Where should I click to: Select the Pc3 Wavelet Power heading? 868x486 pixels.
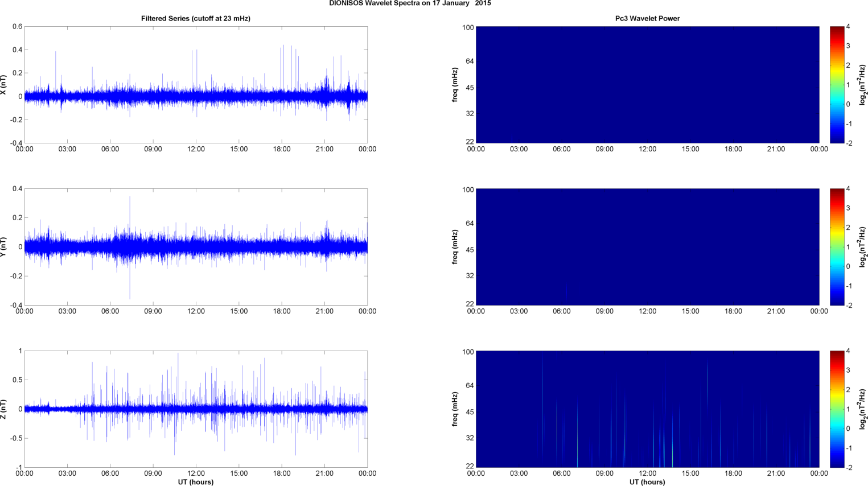tap(647, 19)
